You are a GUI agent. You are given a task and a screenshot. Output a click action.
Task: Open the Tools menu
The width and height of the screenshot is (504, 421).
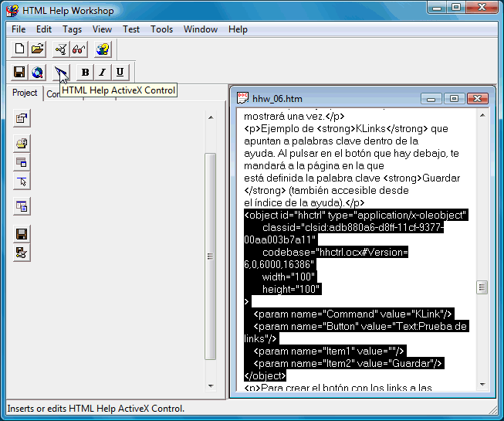(161, 29)
